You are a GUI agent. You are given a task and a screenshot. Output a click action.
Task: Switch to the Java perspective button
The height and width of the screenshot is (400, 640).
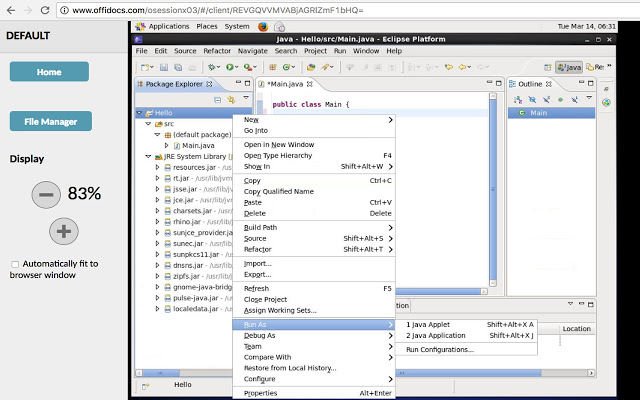coord(569,67)
